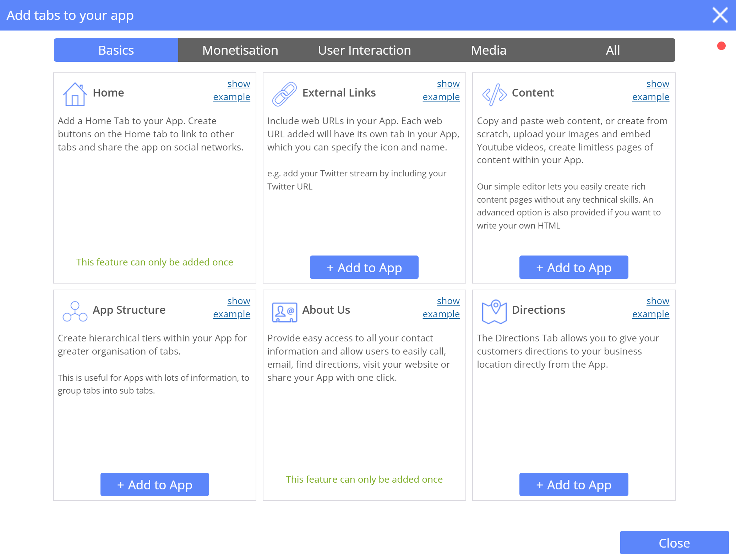
Task: Click the red dot indicator
Action: (721, 46)
